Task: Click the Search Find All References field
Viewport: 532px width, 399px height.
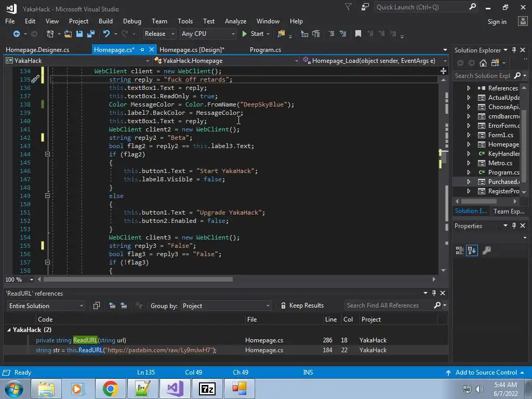Action: click(x=389, y=305)
